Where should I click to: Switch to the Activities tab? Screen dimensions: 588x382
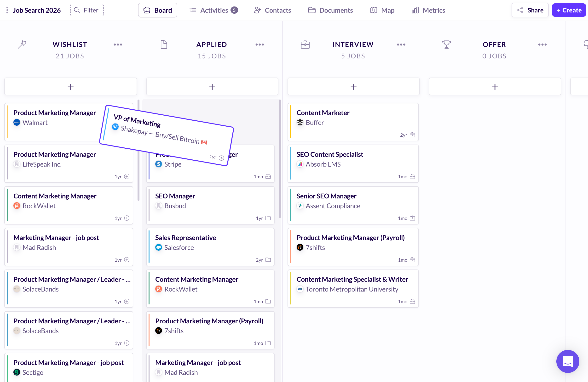tap(213, 10)
